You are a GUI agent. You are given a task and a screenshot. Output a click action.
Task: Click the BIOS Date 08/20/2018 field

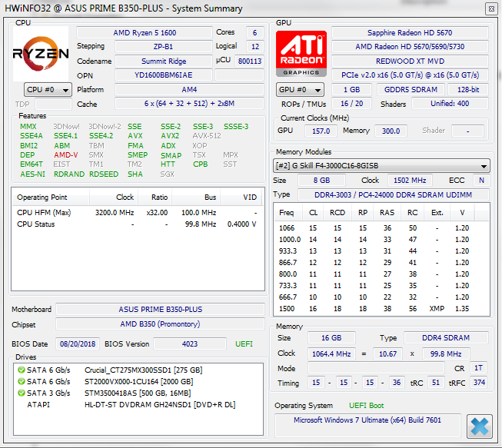(x=78, y=344)
